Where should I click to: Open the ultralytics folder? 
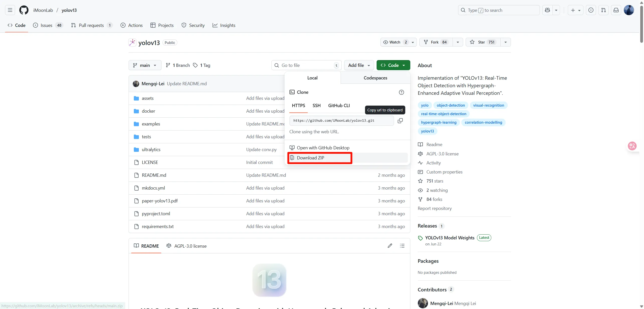coord(151,150)
